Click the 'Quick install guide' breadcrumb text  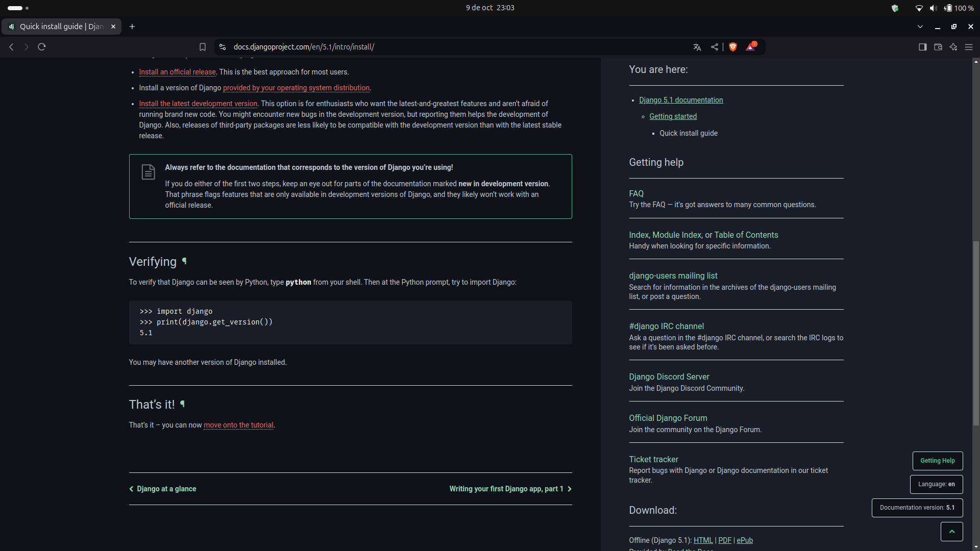tap(688, 133)
